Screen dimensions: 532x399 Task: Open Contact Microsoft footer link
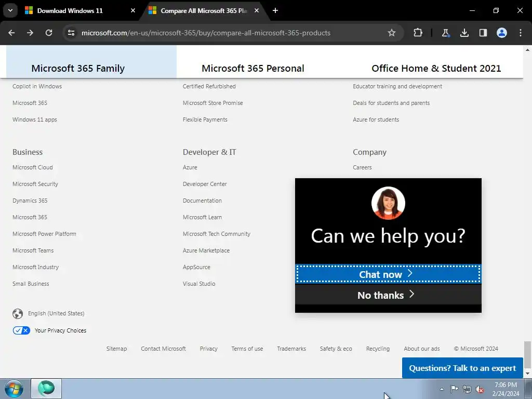163,349
